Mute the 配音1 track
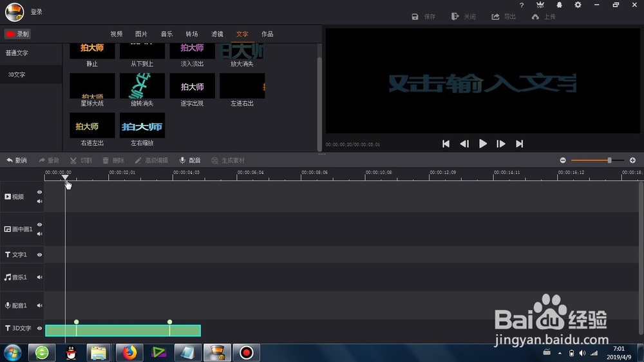 pos(39,305)
